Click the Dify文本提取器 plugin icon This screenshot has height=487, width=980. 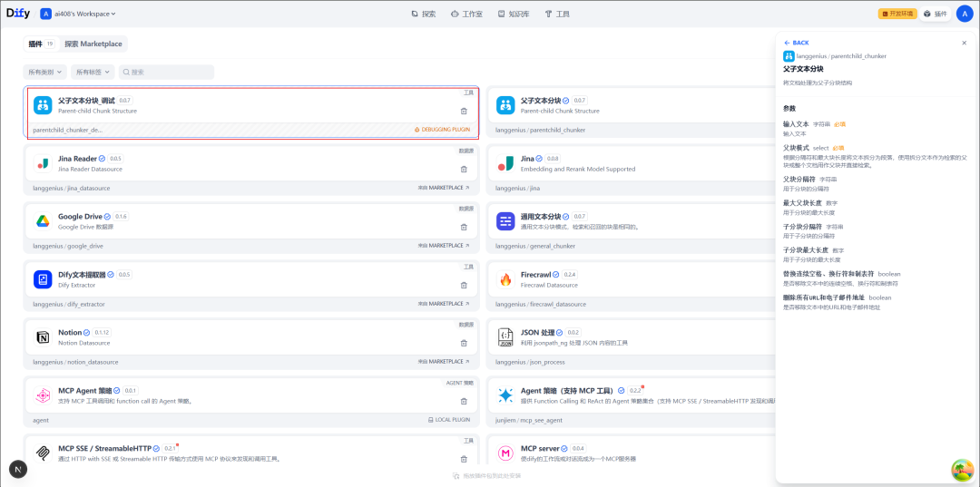(x=43, y=279)
